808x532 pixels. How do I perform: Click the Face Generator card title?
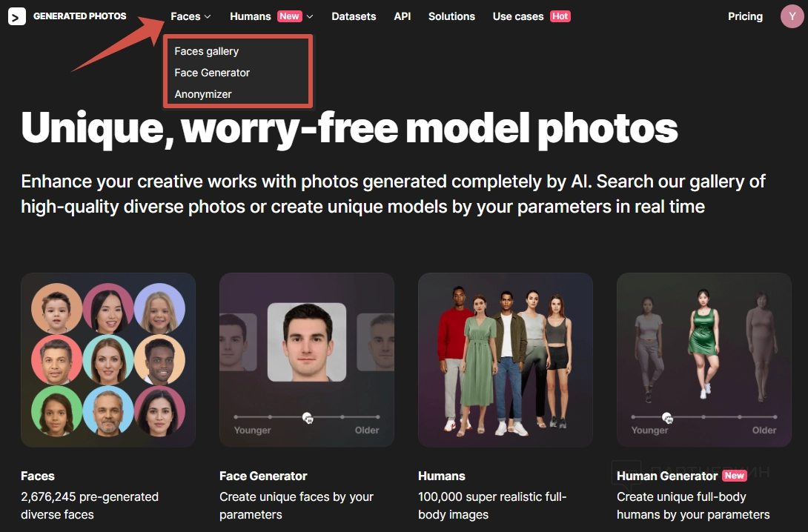263,476
